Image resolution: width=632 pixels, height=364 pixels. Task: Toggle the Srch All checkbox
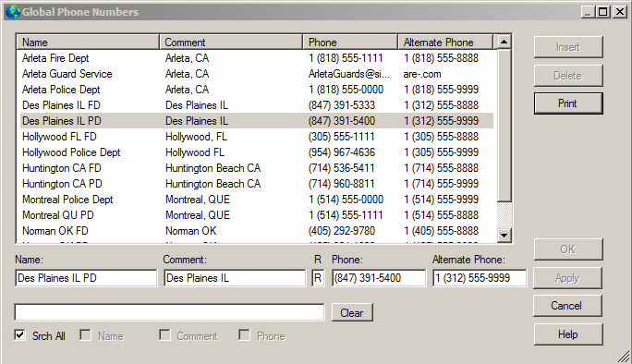click(19, 334)
